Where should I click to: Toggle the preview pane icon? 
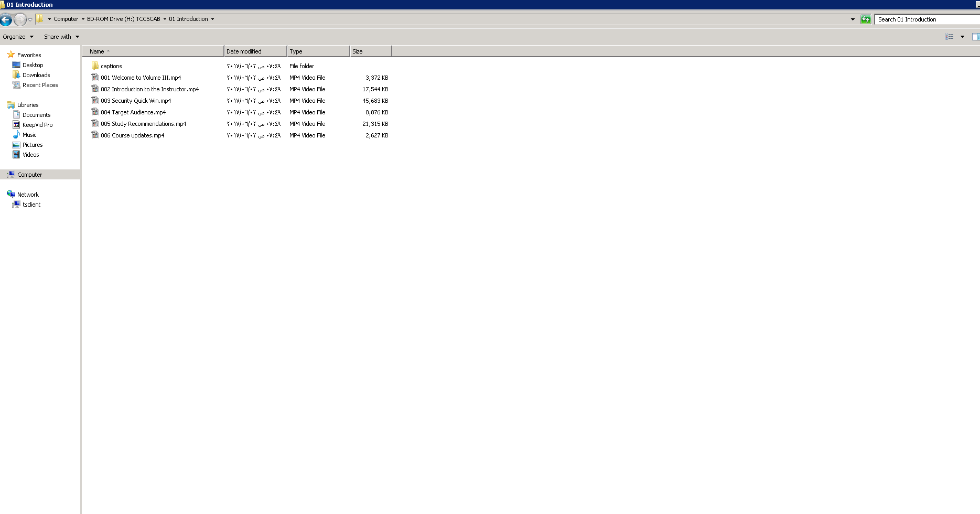(x=975, y=37)
